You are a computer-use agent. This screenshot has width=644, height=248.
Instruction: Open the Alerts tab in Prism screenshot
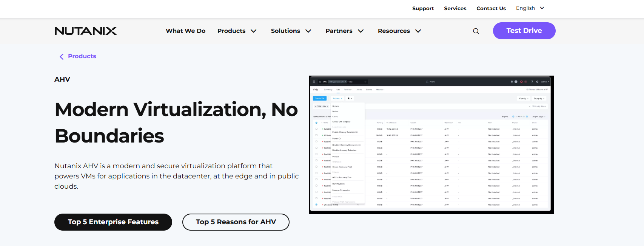(359, 90)
